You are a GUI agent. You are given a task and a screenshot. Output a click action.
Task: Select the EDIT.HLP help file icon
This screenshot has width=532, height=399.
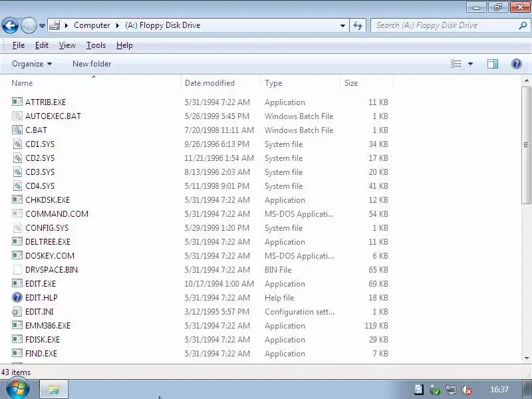coord(17,297)
